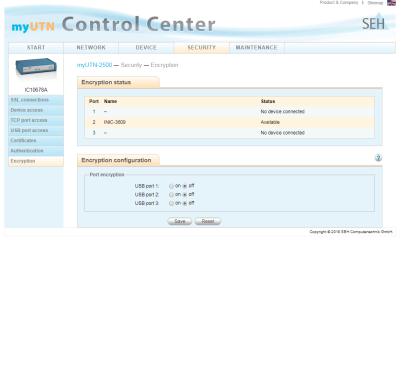Click the language flag icon
This screenshot has width=400, height=371.
[391, 3]
